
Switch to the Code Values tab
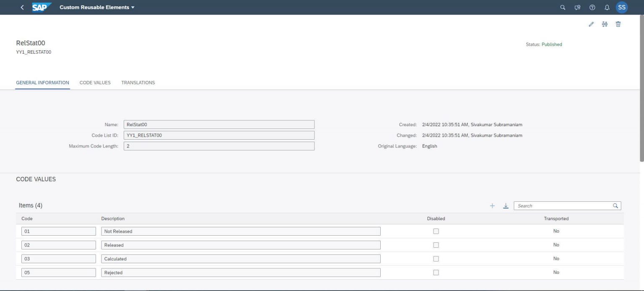pyautogui.click(x=95, y=83)
